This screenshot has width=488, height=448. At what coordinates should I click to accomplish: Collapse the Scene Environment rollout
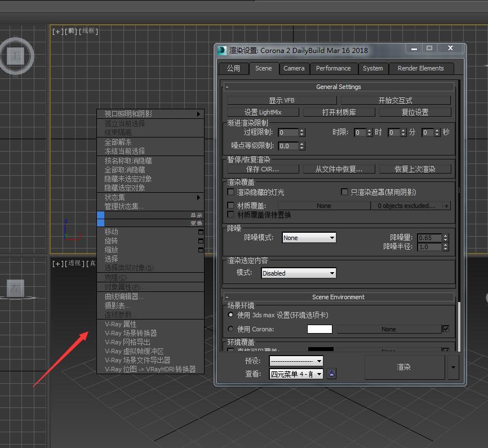[x=338, y=297]
